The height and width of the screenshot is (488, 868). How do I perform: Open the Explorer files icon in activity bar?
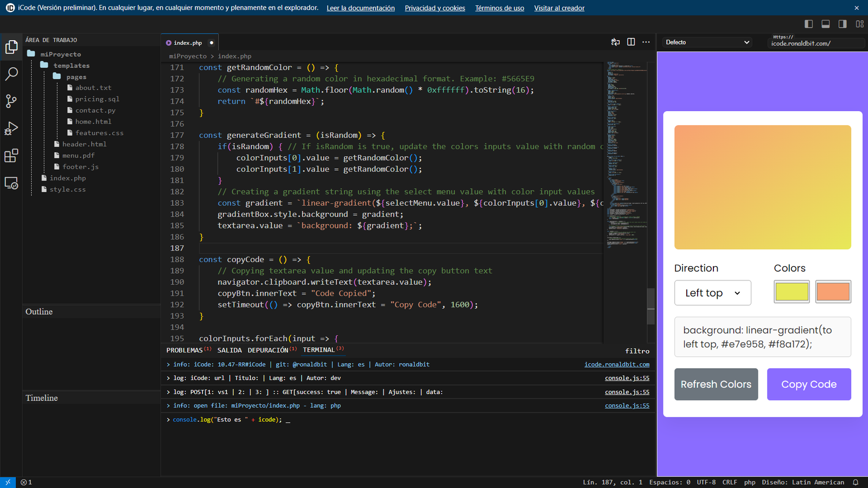[x=11, y=47]
